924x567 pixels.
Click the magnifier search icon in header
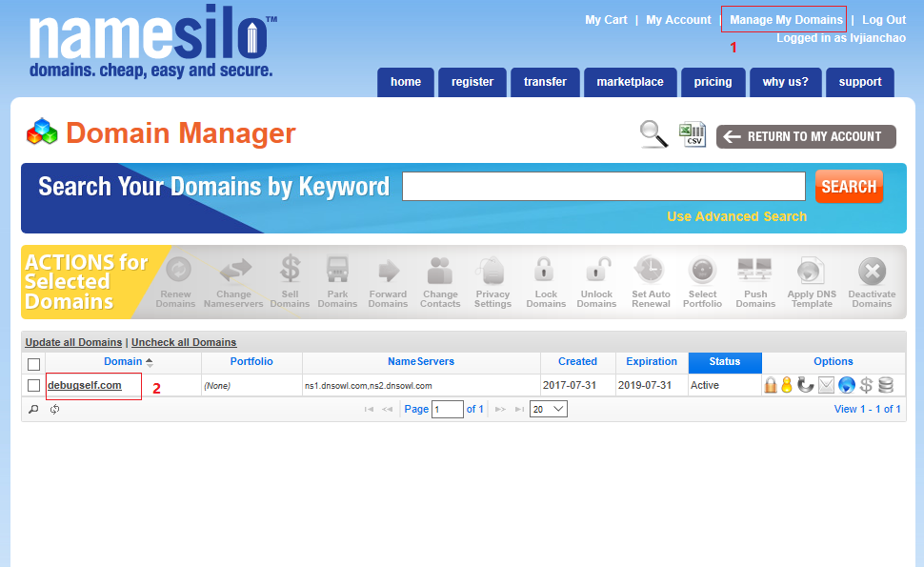[x=653, y=133]
